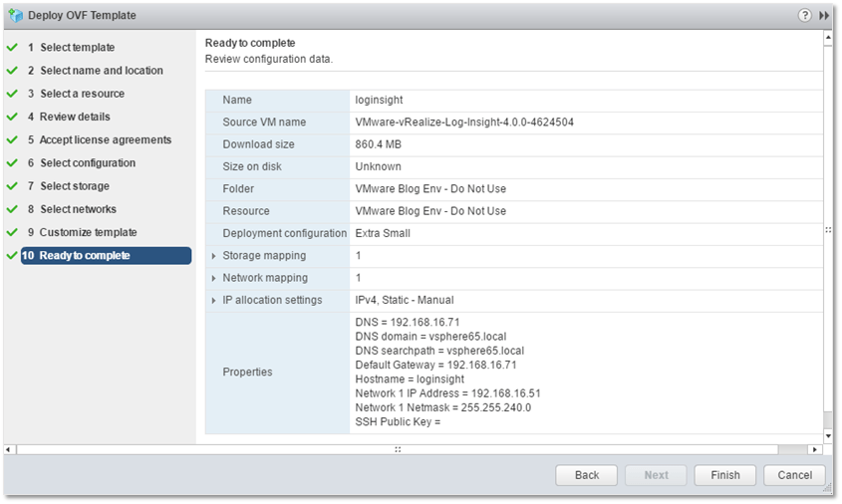Click the Size on disk label
This screenshot has width=842, height=504.
252,166
